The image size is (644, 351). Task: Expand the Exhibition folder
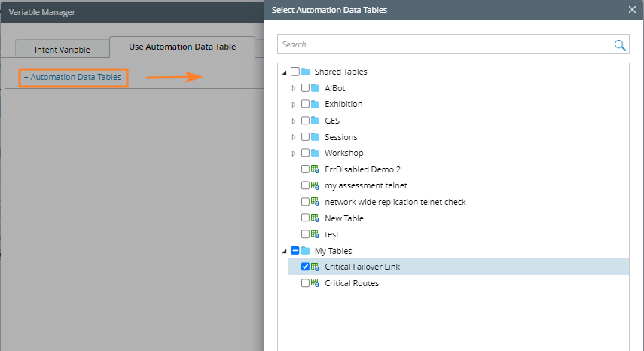(294, 105)
